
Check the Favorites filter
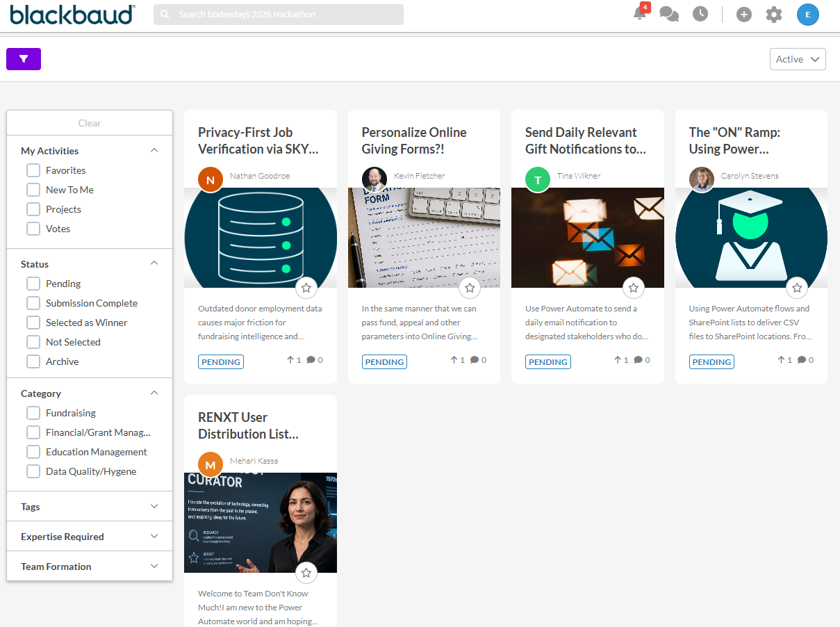[33, 170]
